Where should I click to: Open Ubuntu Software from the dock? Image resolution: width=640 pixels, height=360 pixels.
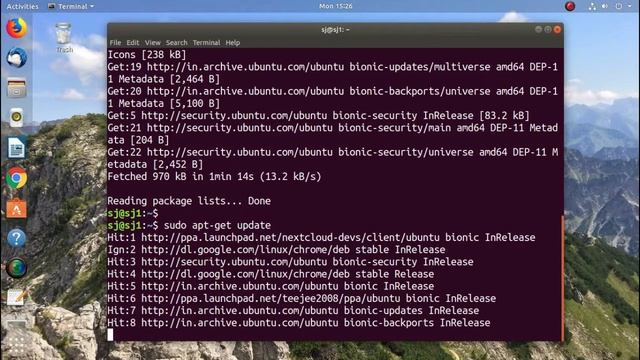[x=16, y=208]
